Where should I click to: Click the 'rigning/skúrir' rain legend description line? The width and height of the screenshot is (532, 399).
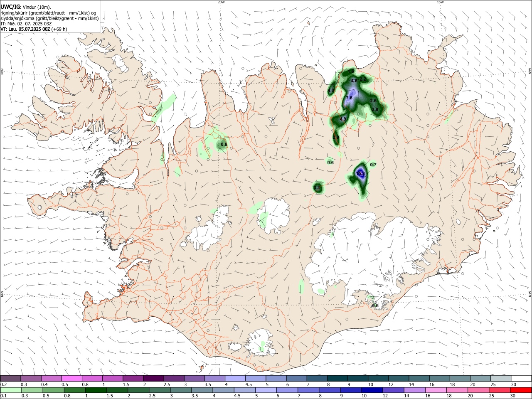[48, 13]
